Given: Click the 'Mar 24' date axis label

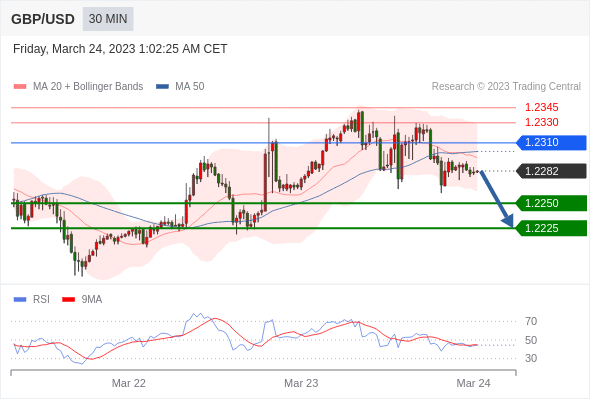Looking at the screenshot, I should tap(473, 383).
